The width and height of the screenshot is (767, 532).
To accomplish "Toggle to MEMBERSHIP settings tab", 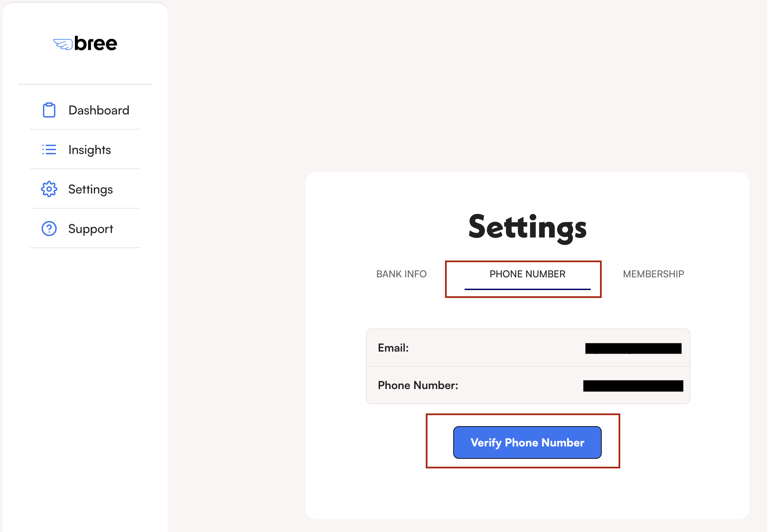I will point(653,273).
